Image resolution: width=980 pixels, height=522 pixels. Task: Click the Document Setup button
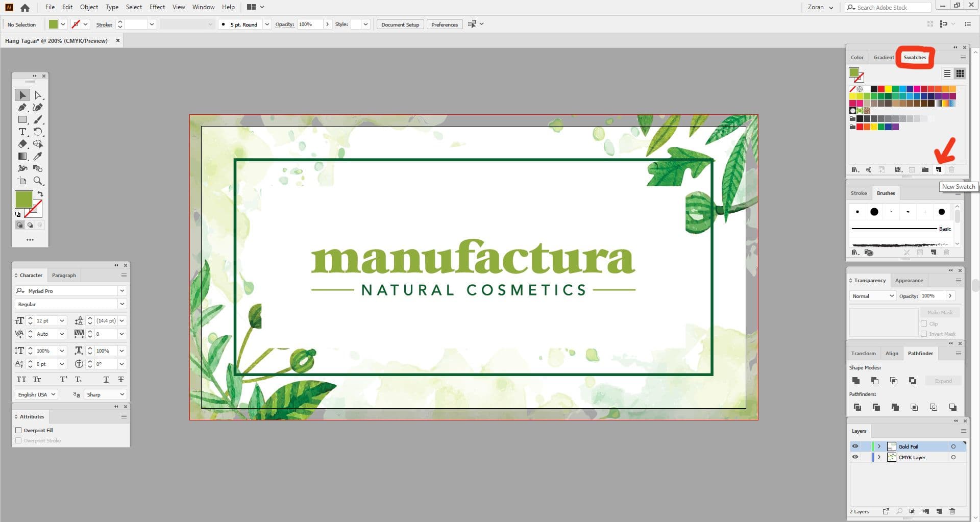click(400, 24)
